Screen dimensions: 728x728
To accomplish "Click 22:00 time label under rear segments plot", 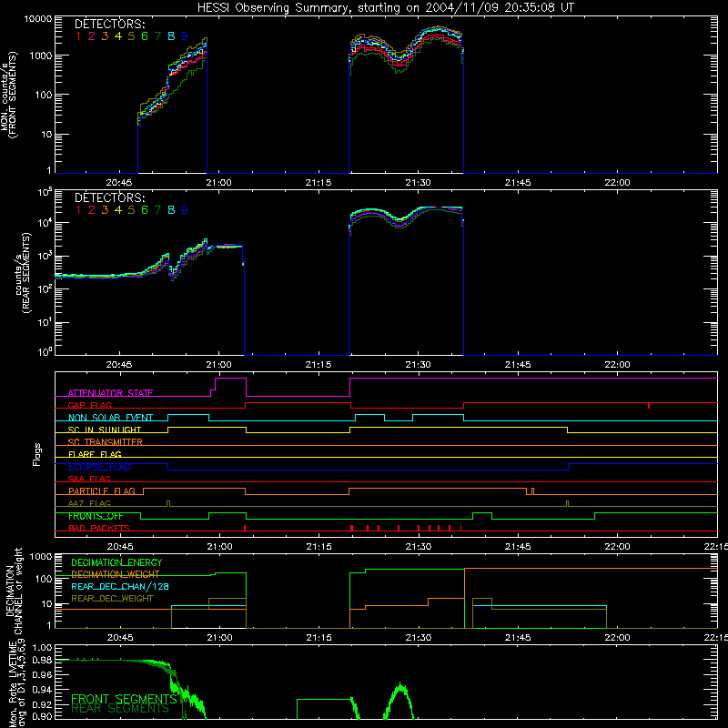I will point(618,365).
